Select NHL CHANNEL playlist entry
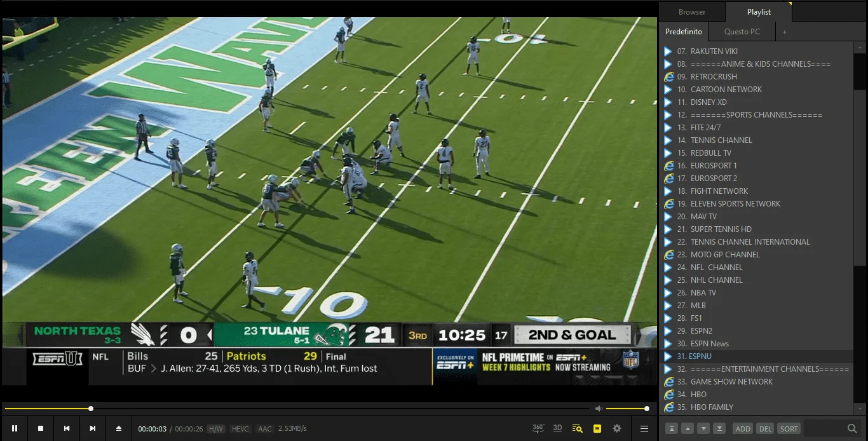The image size is (868, 441). pyautogui.click(x=756, y=280)
